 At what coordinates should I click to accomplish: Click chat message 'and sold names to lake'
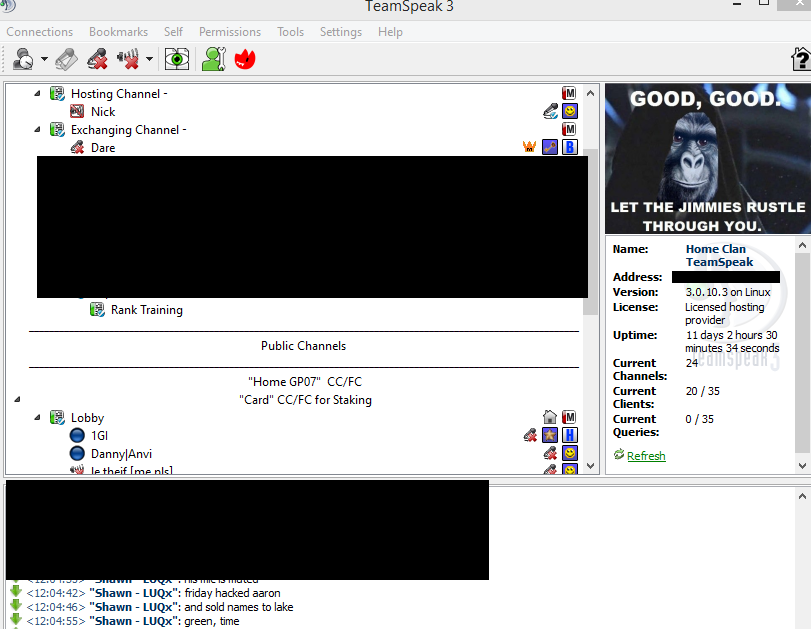[238, 607]
